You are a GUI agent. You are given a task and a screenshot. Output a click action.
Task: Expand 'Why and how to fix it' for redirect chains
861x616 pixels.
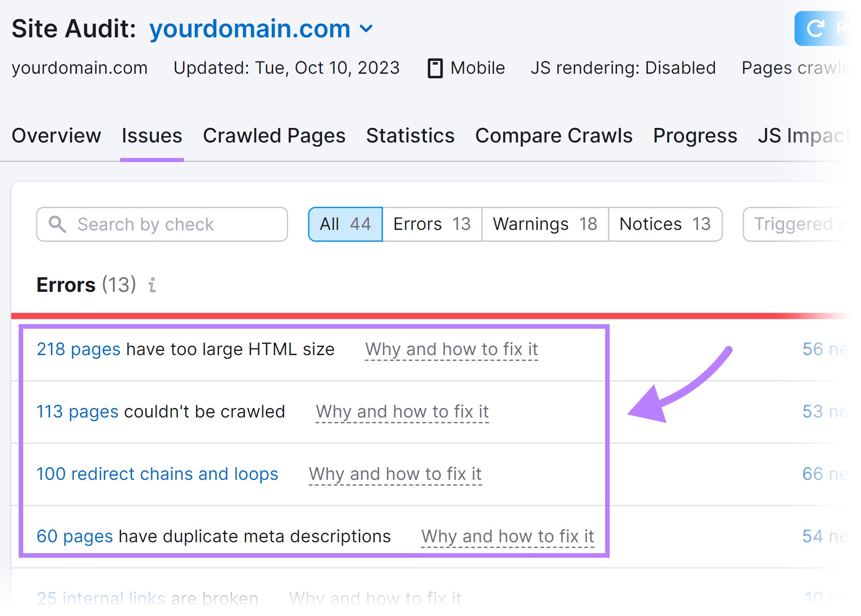point(394,473)
